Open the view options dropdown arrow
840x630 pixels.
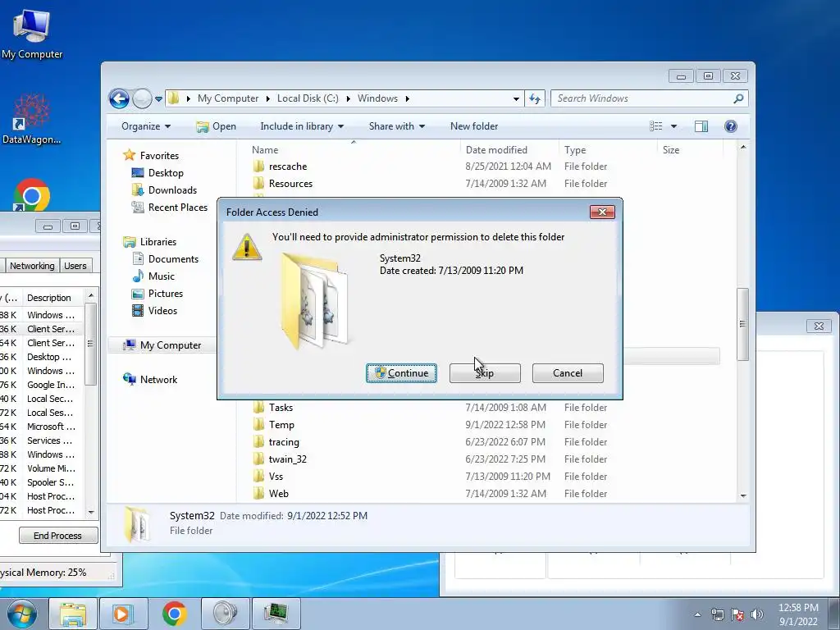(674, 126)
